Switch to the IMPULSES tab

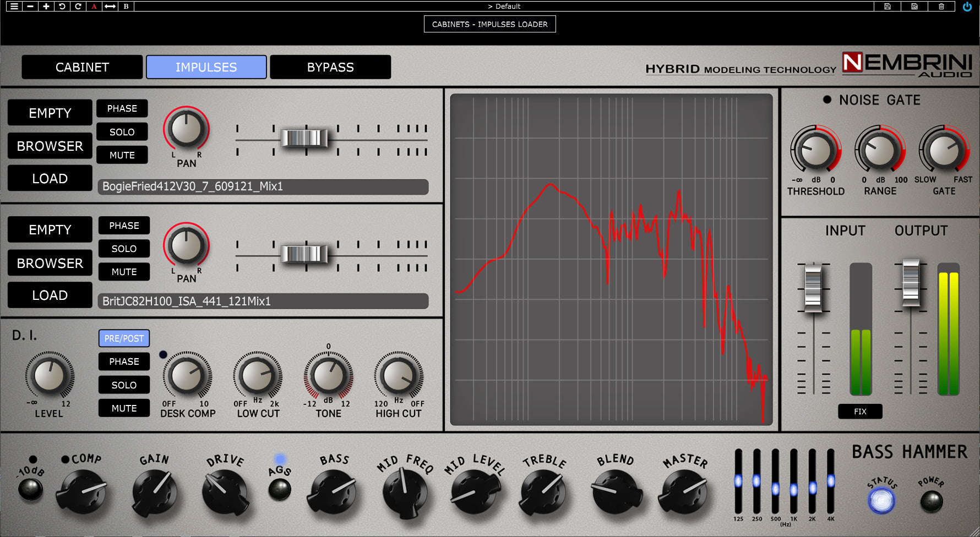(x=206, y=67)
